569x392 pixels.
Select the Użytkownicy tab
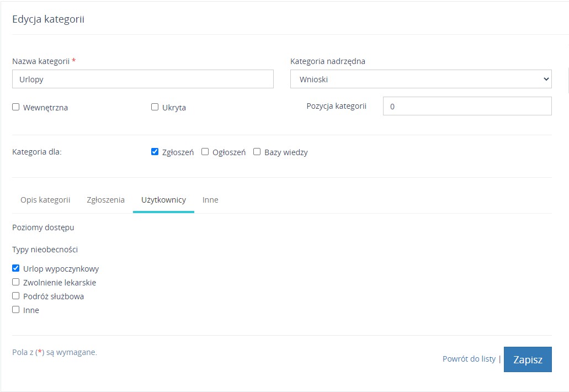[x=163, y=200]
